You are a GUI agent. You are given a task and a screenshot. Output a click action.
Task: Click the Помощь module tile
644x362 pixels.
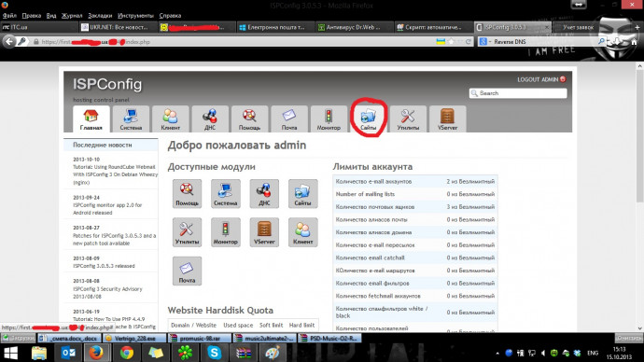point(187,194)
